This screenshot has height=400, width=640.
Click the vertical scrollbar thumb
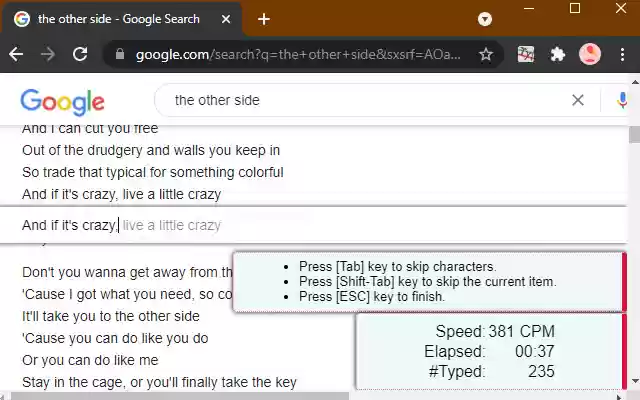[634, 135]
